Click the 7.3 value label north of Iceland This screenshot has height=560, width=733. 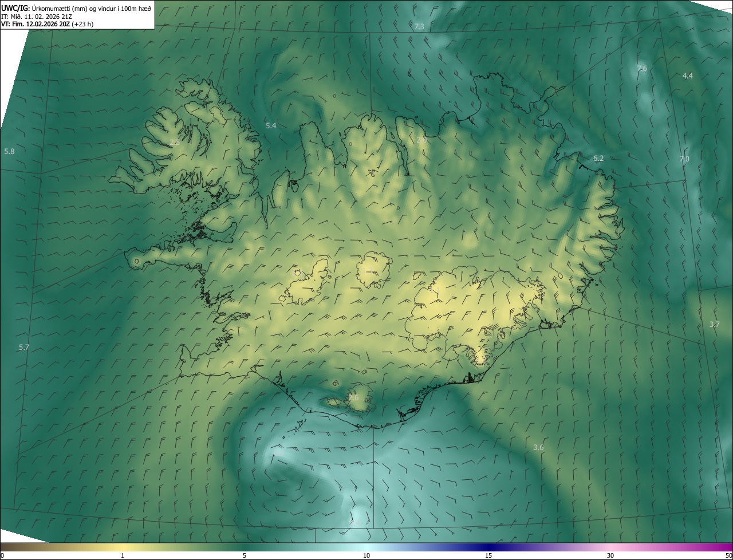(x=419, y=27)
